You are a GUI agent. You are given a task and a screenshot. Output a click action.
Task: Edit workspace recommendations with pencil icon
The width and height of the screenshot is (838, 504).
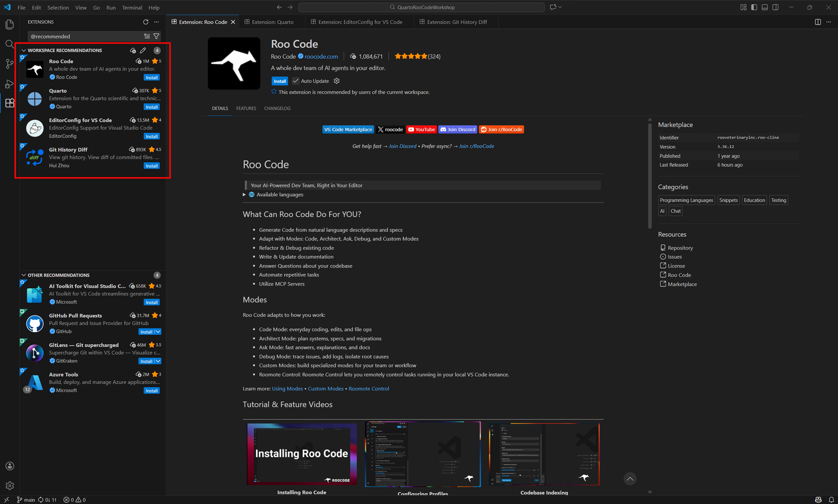pyautogui.click(x=143, y=50)
